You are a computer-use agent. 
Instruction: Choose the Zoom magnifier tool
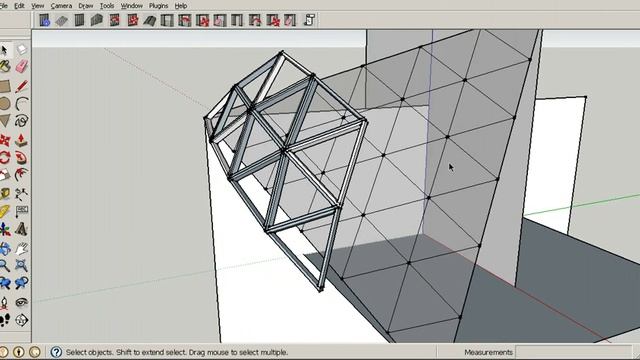click(4, 265)
